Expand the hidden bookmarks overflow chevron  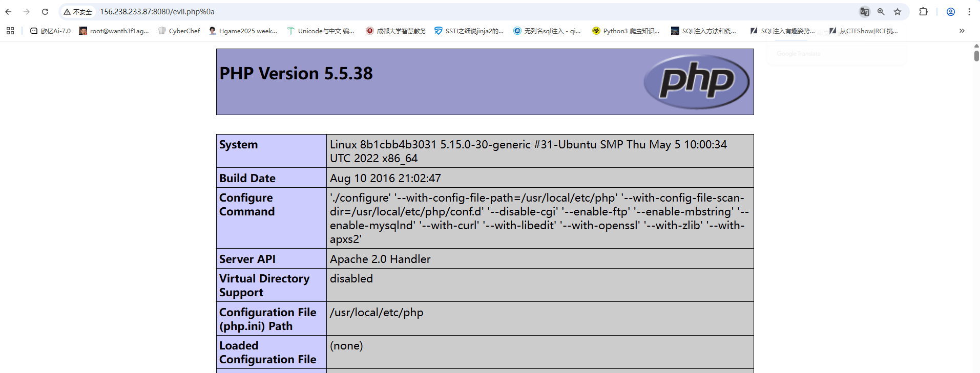click(x=962, y=31)
